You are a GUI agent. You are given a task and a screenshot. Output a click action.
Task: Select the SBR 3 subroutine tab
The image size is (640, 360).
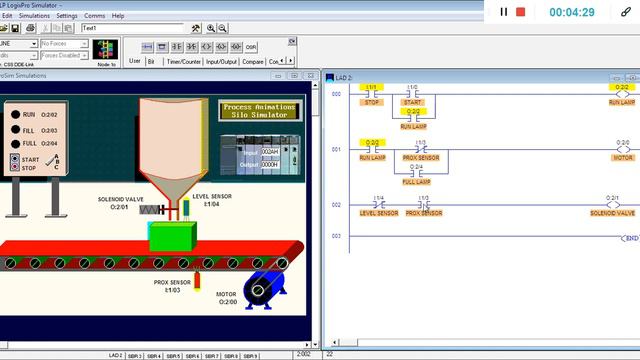[x=135, y=356]
